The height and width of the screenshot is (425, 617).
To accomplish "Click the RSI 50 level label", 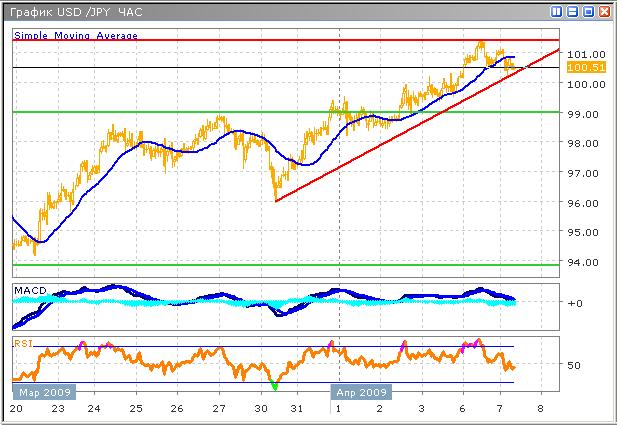I will click(x=573, y=365).
